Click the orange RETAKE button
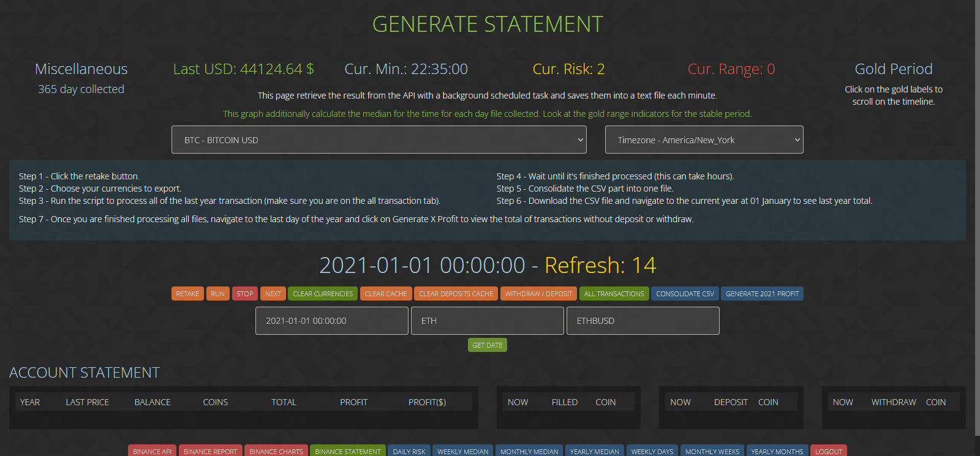980x456 pixels. [187, 294]
